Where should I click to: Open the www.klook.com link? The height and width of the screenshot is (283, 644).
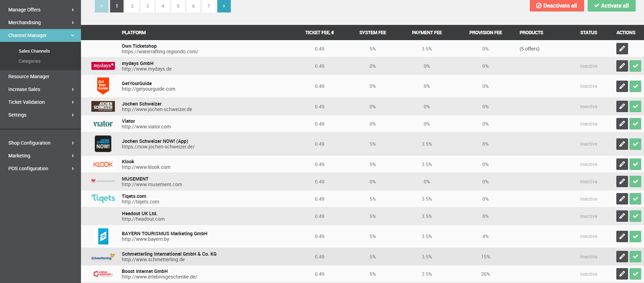[x=146, y=167]
